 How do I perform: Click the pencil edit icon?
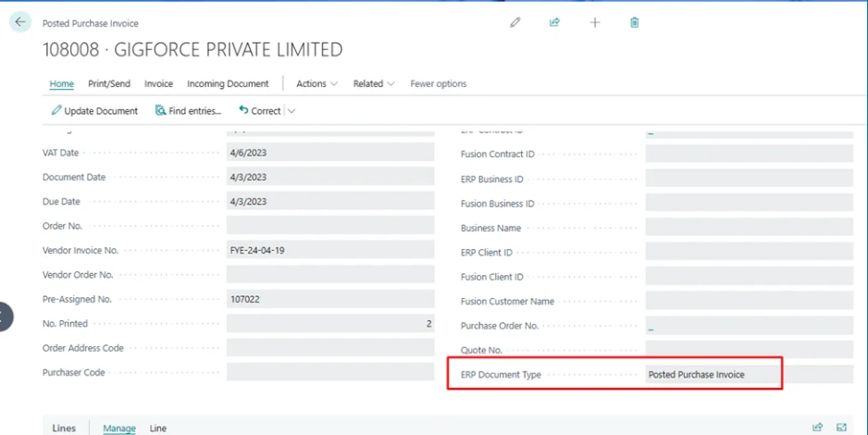(515, 22)
